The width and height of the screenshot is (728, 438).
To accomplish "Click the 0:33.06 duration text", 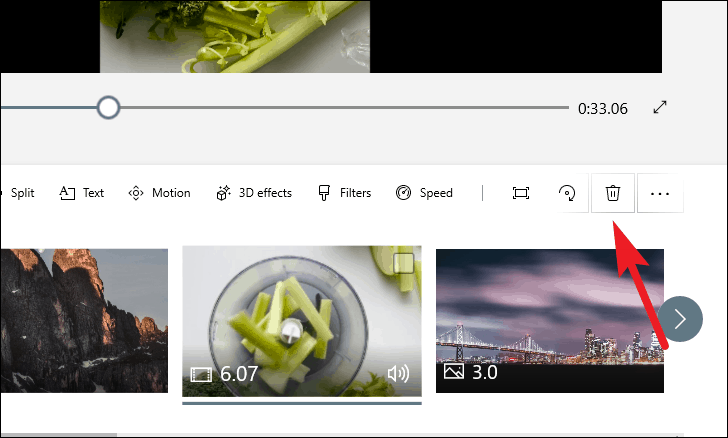I will pos(603,109).
